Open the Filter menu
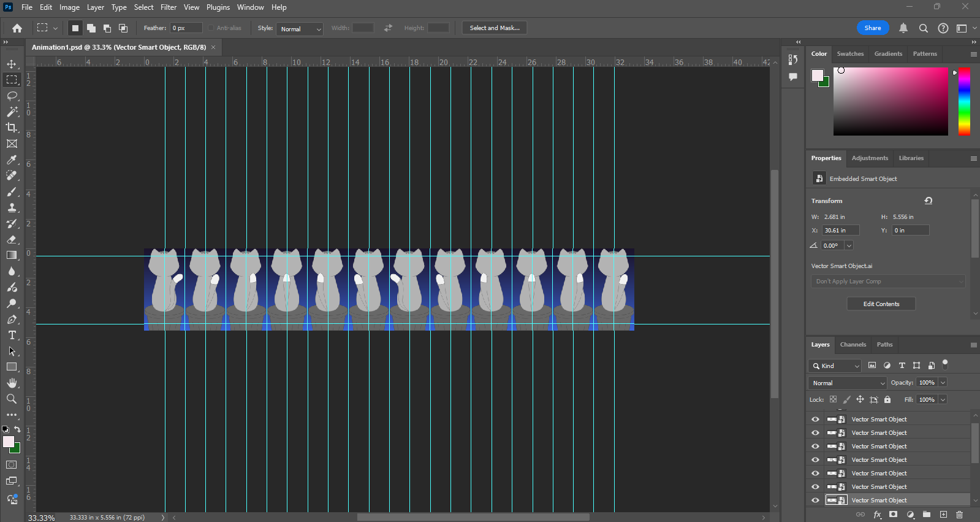The width and height of the screenshot is (980, 522). (169, 7)
